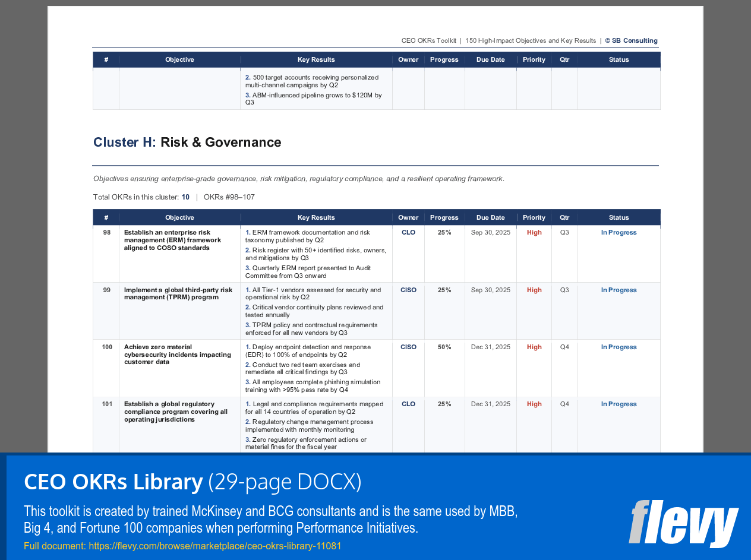Click the 50% progress value on OKR 100
751x560 pixels.
444,347
